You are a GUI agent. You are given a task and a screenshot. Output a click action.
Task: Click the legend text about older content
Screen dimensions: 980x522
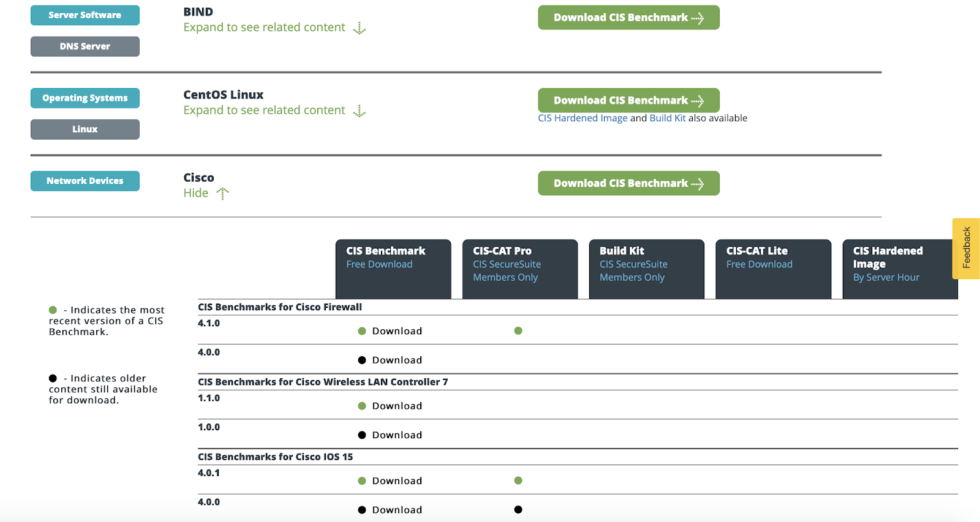coord(104,390)
